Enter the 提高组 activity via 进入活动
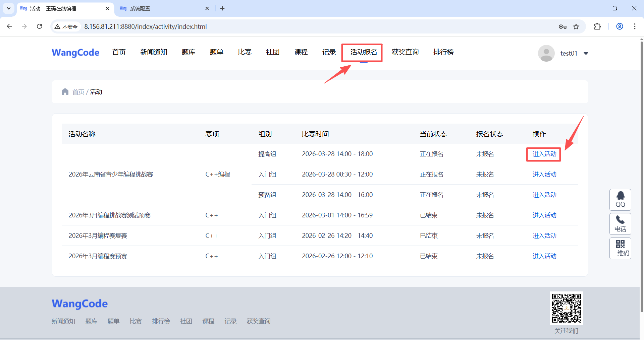Screen dimensions: 644x340 544,154
